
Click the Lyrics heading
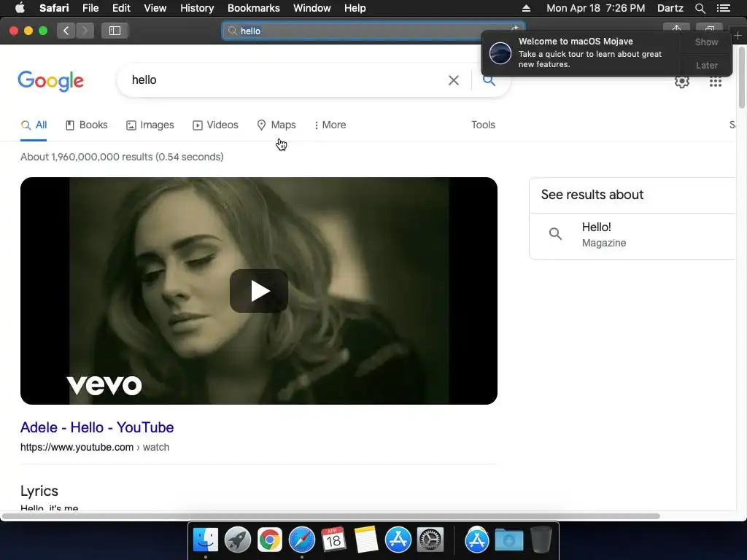click(39, 491)
